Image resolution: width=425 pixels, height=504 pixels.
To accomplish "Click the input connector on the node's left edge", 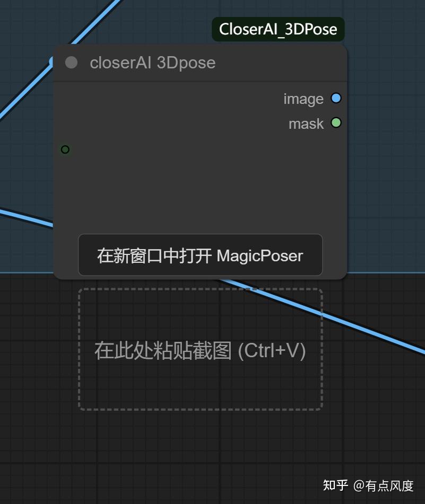I will click(x=65, y=149).
